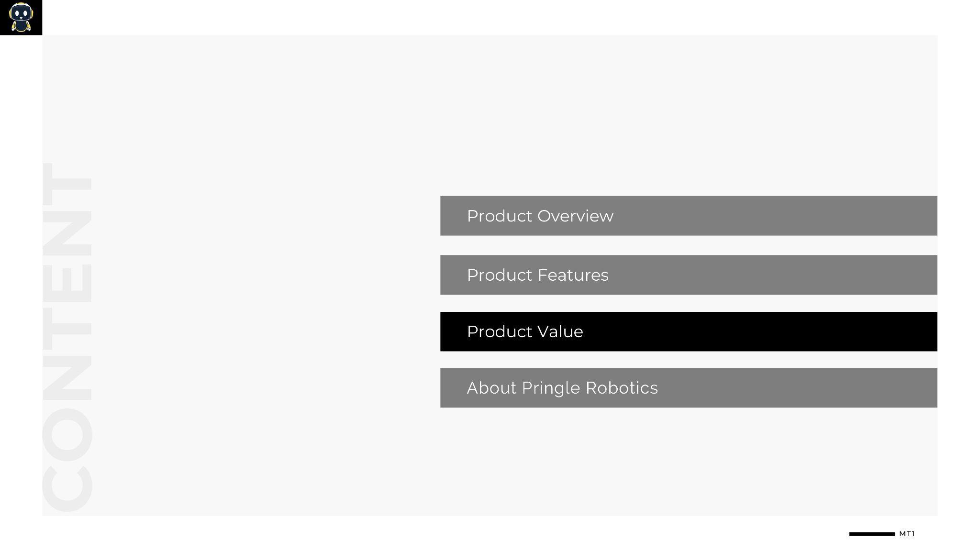The image size is (980, 551).
Task: Click the word Robotics in the last bar
Action: click(621, 388)
